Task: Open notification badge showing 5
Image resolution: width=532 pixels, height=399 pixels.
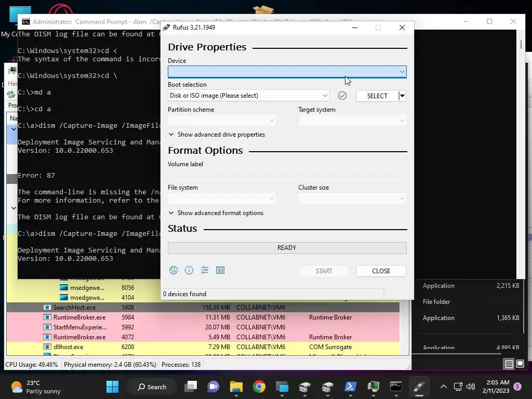Action: click(517, 387)
